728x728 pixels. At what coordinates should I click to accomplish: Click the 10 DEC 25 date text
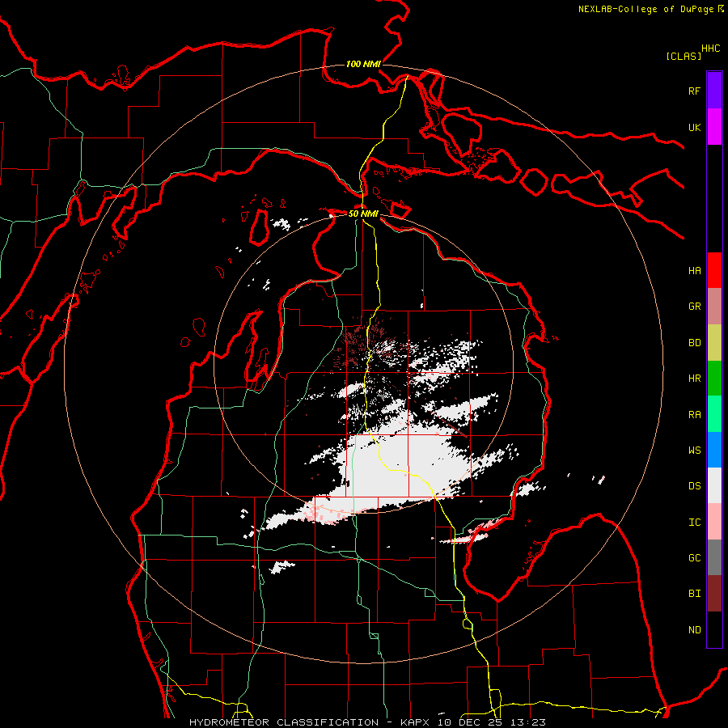click(x=472, y=722)
